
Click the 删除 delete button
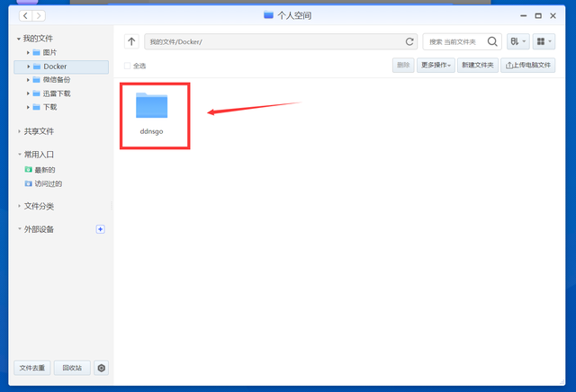403,65
